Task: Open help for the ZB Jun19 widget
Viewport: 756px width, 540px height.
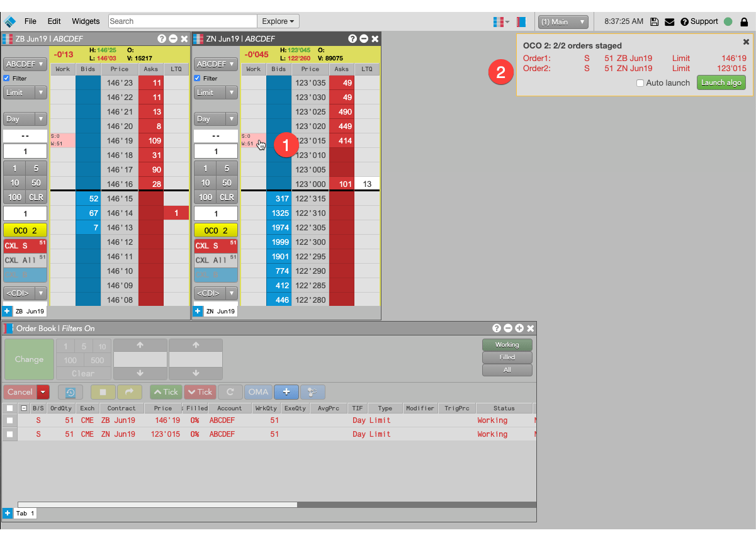Action: coord(162,38)
